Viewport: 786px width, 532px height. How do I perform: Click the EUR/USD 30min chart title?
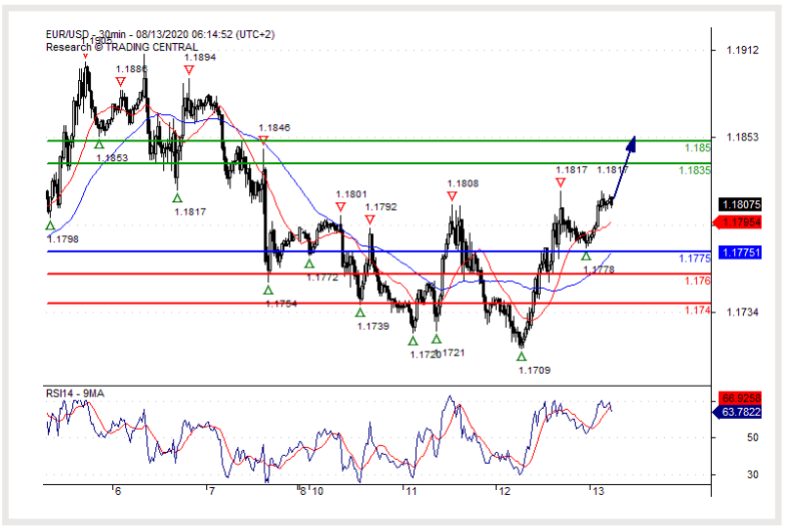[x=160, y=34]
